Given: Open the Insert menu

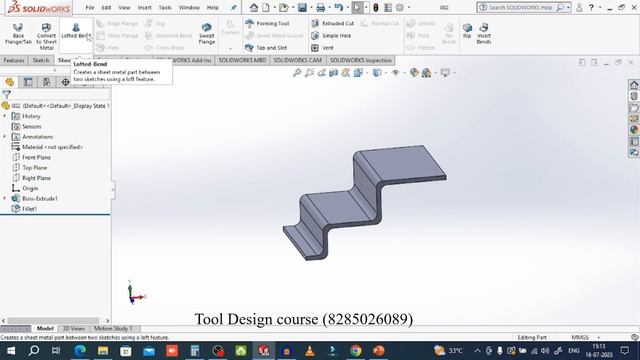Looking at the screenshot, I should click(x=144, y=7).
